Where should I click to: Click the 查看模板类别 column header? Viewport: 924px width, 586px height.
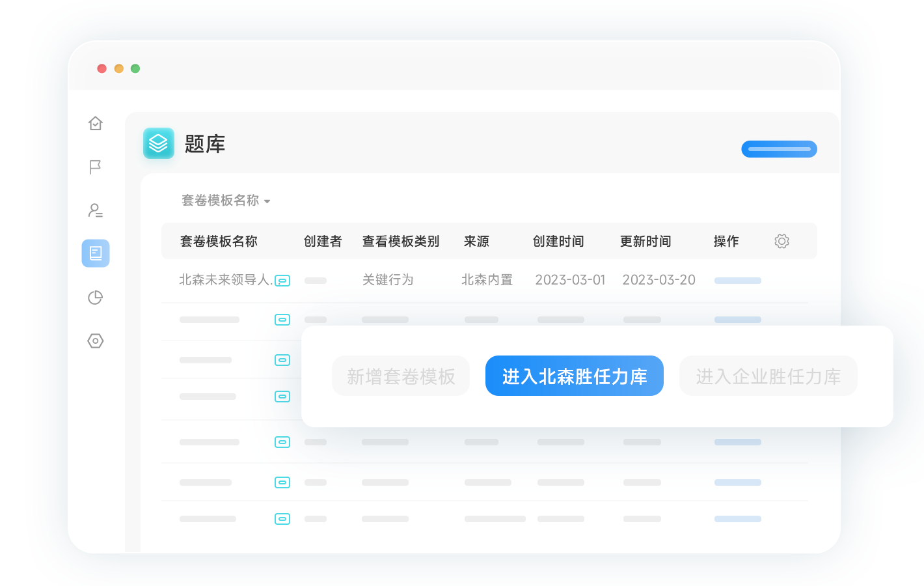click(x=400, y=241)
